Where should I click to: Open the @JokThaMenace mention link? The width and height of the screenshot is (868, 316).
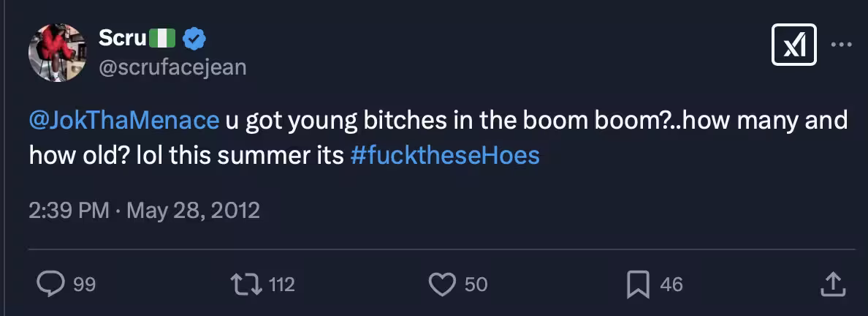click(123, 121)
